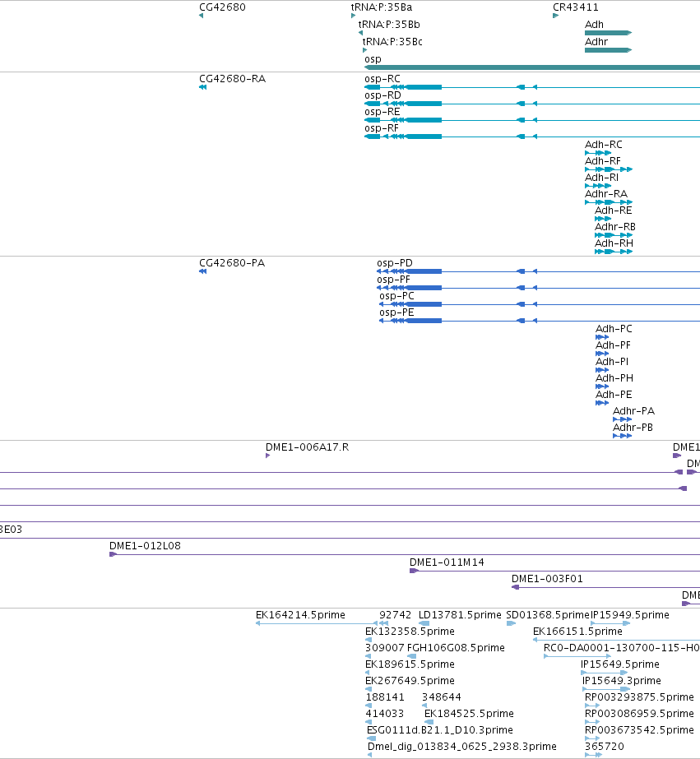Pick the tRNA:P:35Bc gene label
Viewport: 700px width, 759px height.
[x=392, y=42]
